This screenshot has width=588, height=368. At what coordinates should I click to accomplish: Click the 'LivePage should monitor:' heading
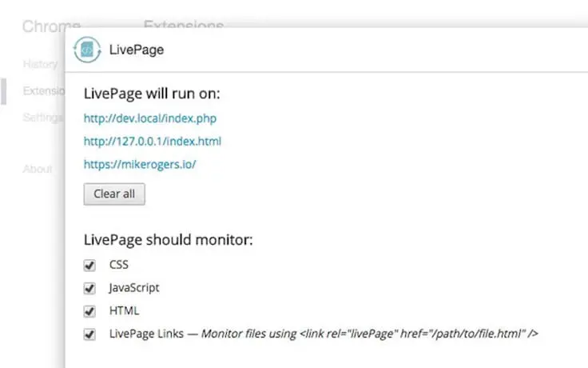point(169,240)
